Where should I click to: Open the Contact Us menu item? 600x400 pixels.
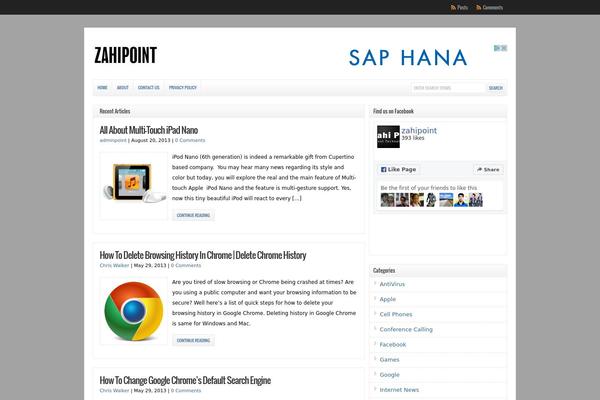coord(148,88)
